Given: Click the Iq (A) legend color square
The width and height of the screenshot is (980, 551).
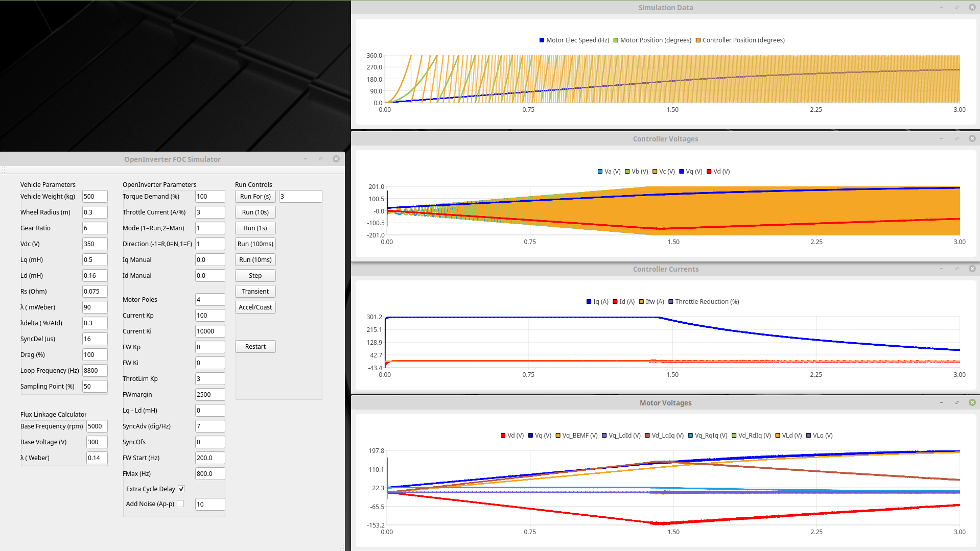Looking at the screenshot, I should 589,302.
